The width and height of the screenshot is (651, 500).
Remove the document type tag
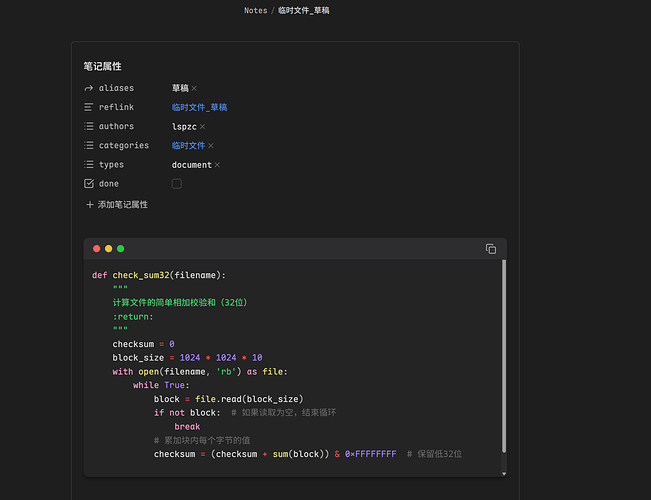pos(217,165)
